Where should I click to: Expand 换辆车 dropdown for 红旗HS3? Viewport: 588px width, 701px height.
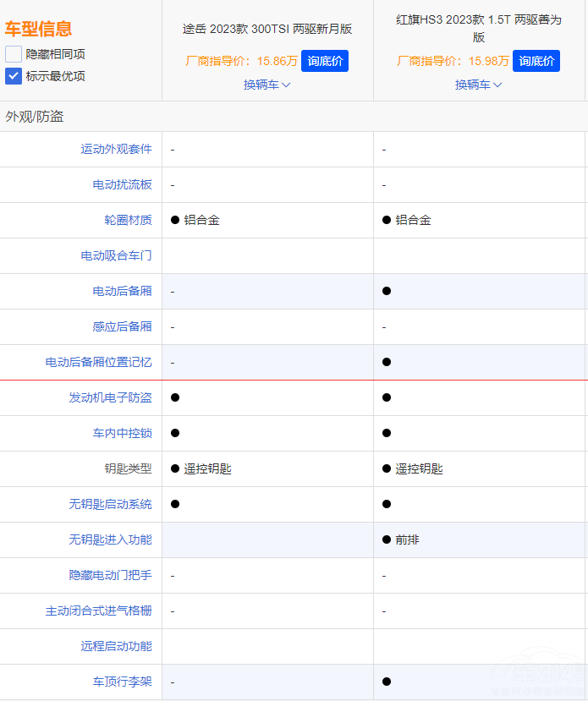479,85
